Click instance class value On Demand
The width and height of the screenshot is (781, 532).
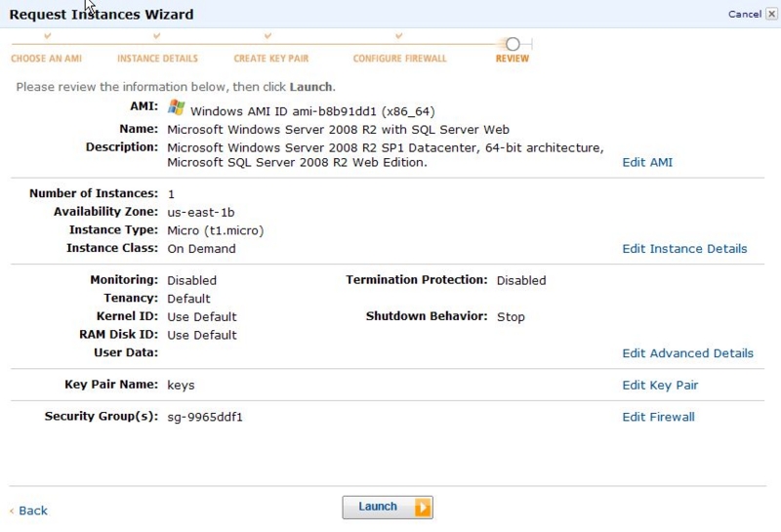(x=201, y=249)
